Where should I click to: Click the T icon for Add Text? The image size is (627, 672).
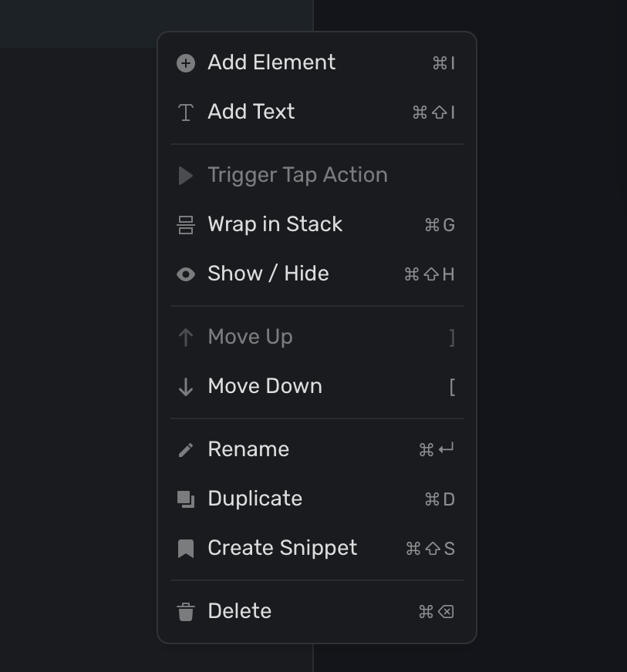(186, 113)
